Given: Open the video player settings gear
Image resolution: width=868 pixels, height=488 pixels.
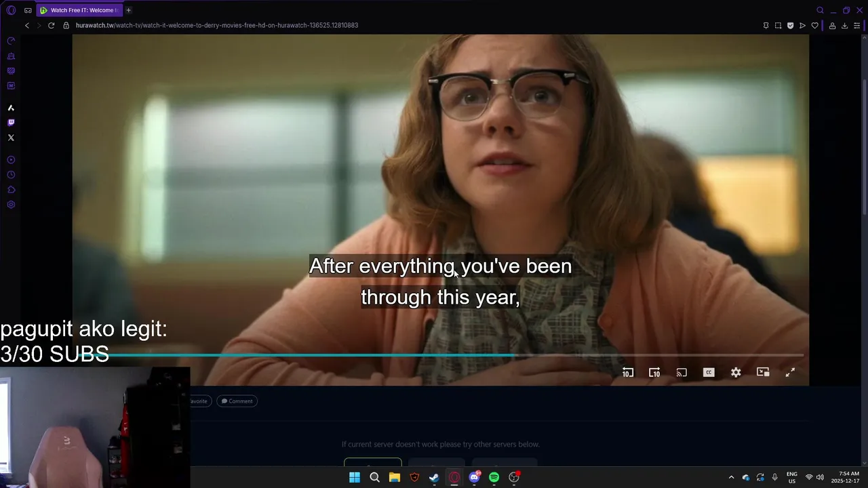Looking at the screenshot, I should 736,372.
